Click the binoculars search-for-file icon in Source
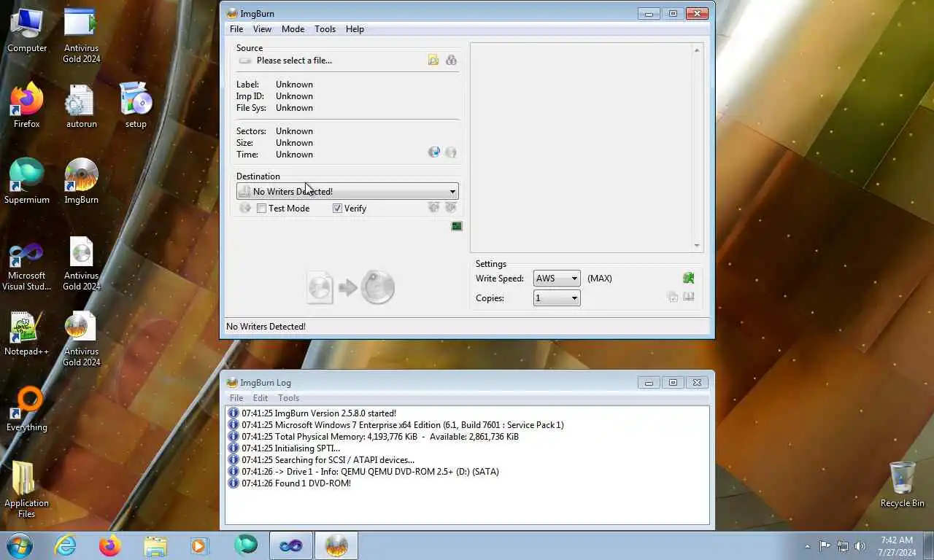 coord(451,61)
